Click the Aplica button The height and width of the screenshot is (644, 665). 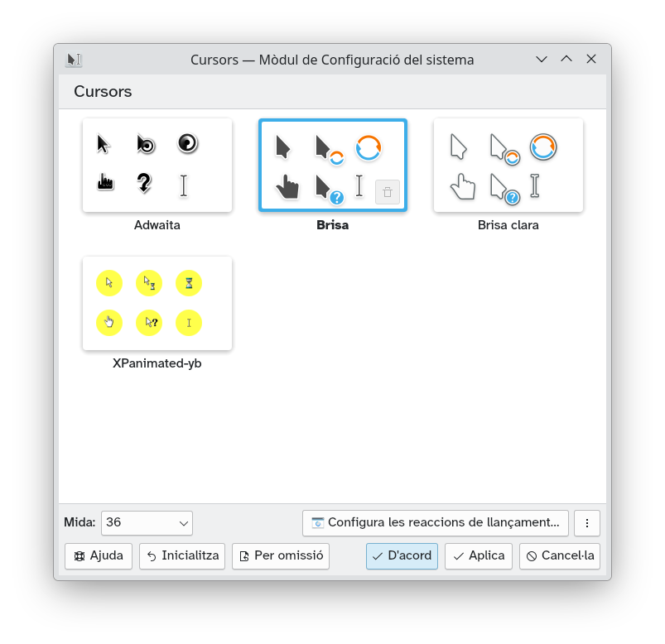(x=479, y=556)
